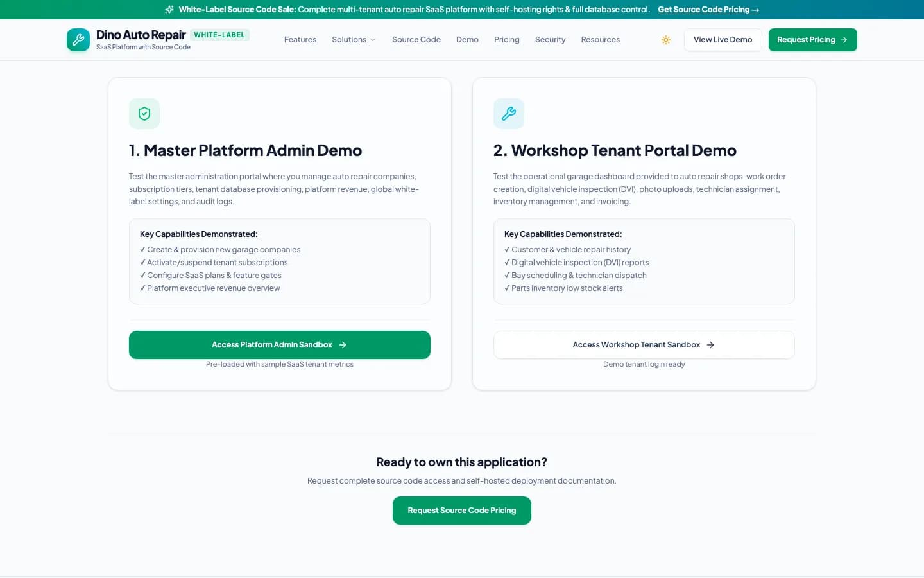Click the View Live Demo button
Screen dimensions: 924x578
coord(723,40)
